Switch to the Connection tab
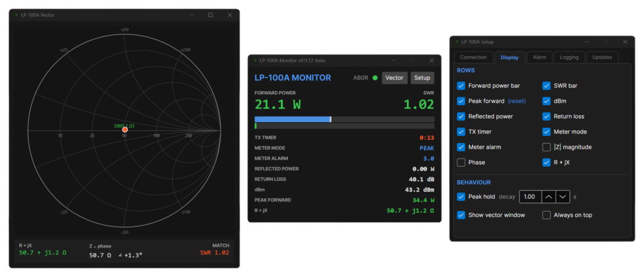 point(473,57)
